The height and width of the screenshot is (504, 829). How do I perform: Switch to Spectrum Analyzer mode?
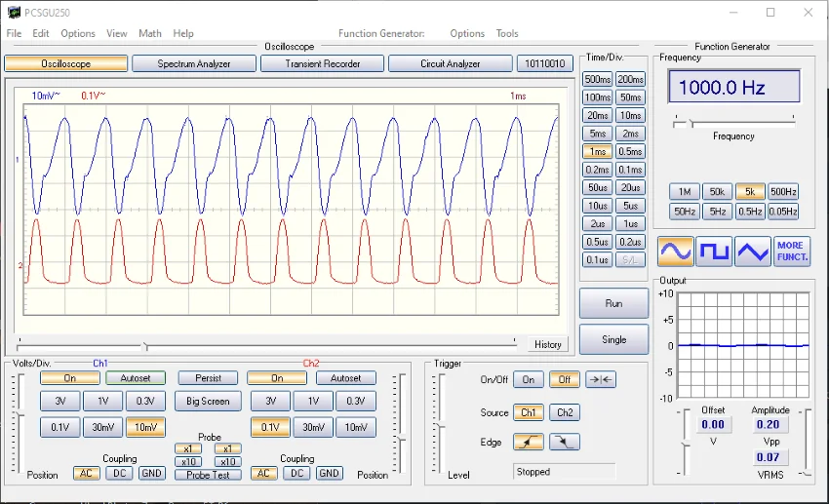194,63
